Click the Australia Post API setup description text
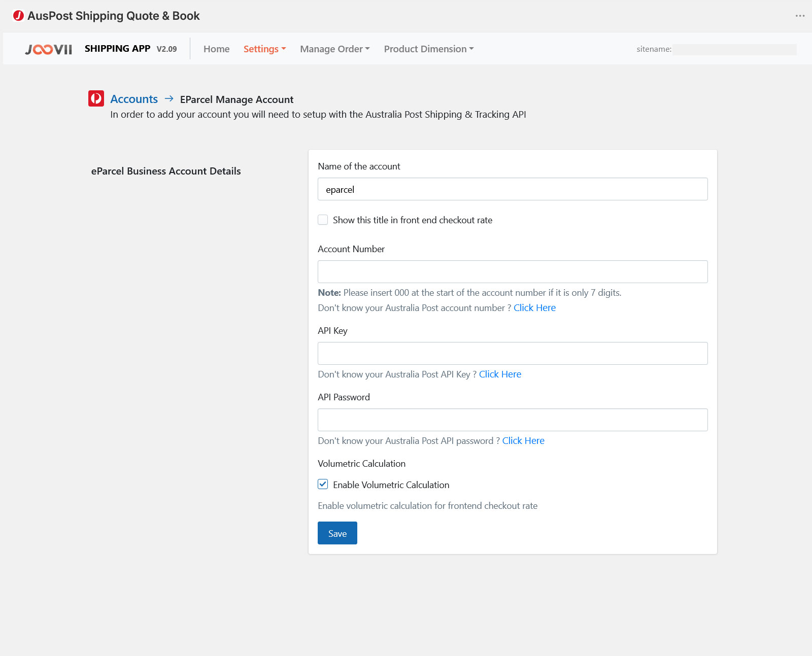The height and width of the screenshot is (656, 812). click(x=318, y=115)
